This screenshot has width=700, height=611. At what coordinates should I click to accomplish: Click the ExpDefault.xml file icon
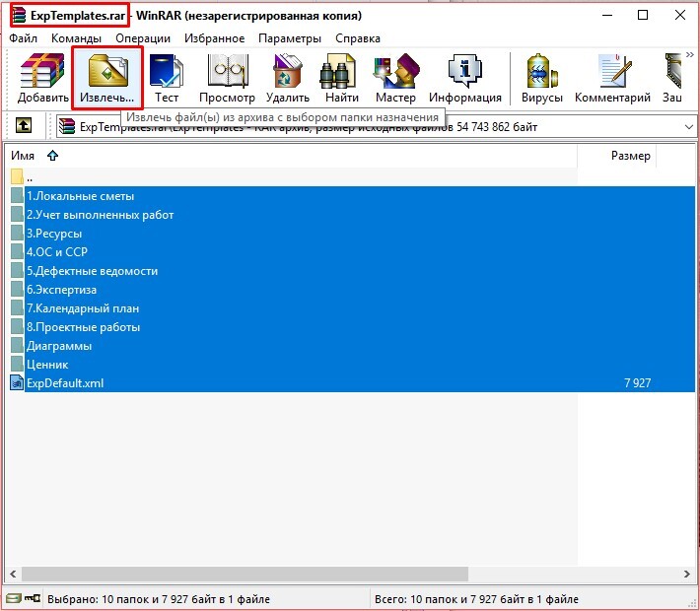click(x=17, y=383)
